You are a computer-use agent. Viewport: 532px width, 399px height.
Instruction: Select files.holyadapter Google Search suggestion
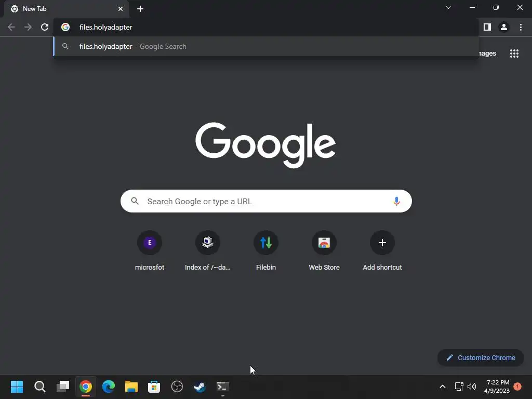tap(266, 46)
